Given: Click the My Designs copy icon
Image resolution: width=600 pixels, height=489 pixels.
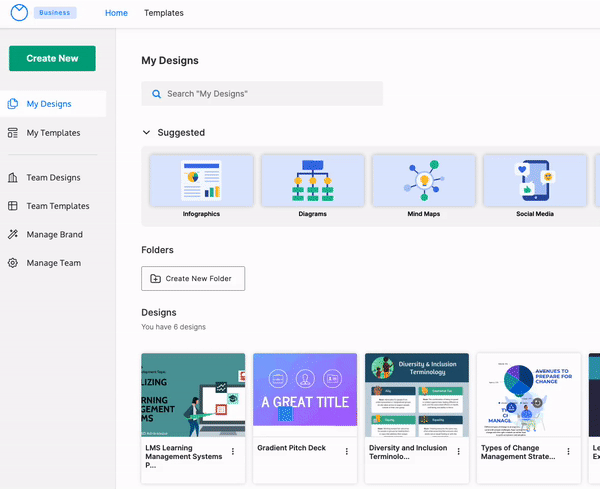Looking at the screenshot, I should pos(13,104).
